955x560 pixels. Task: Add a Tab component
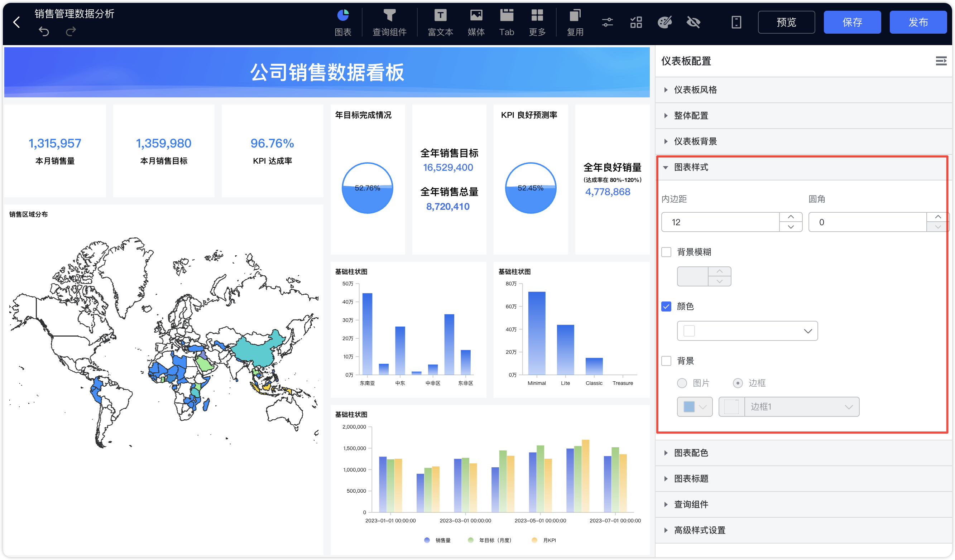pyautogui.click(x=507, y=23)
